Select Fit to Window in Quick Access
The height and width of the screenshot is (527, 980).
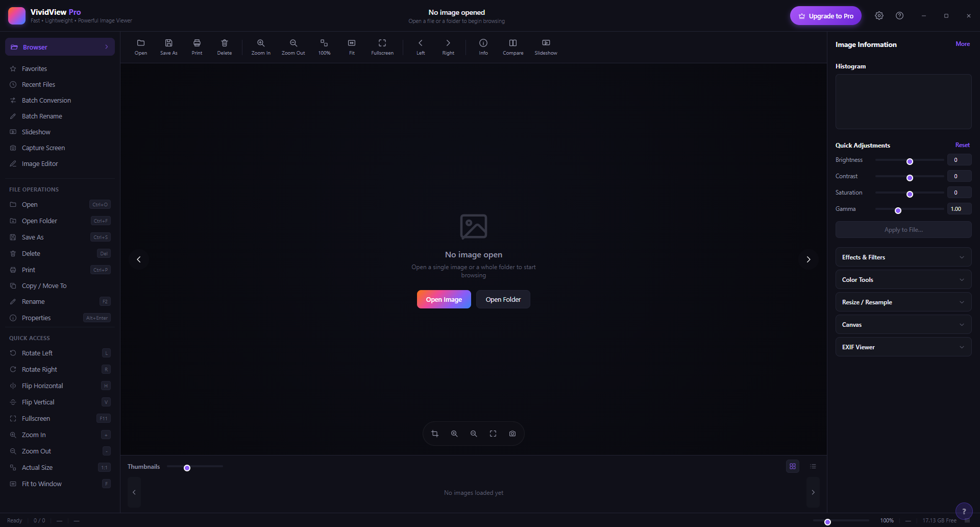point(60,484)
